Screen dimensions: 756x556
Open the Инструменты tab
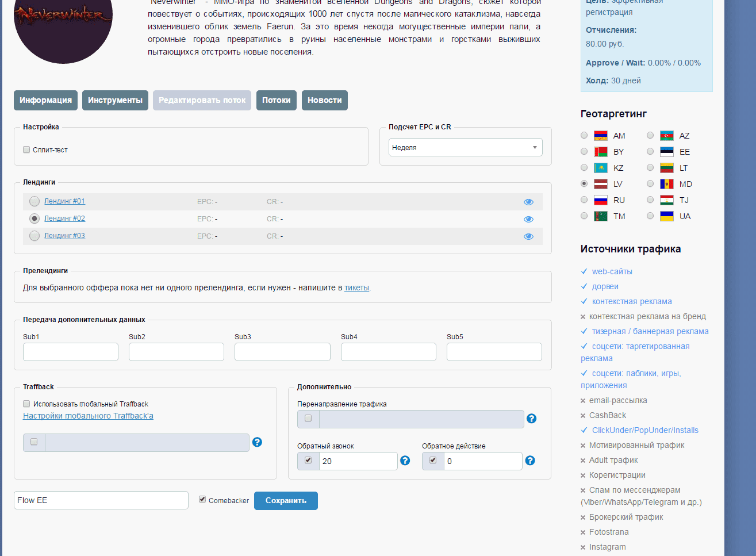click(115, 100)
